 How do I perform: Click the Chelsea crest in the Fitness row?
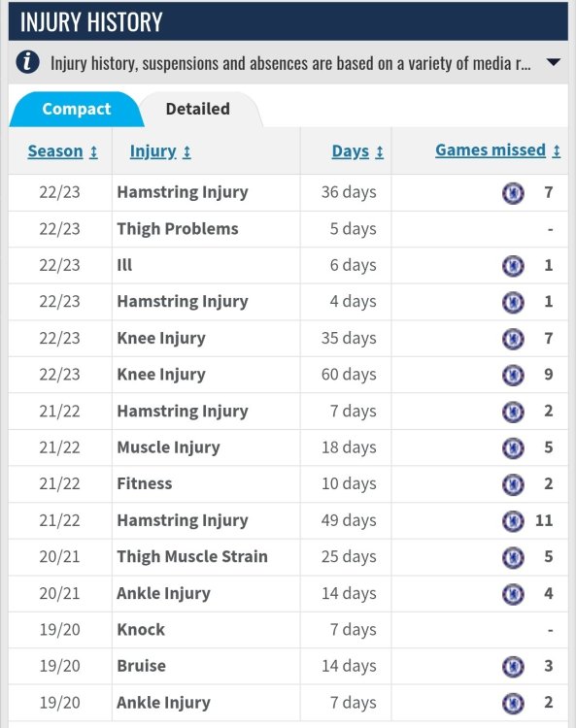tap(513, 484)
